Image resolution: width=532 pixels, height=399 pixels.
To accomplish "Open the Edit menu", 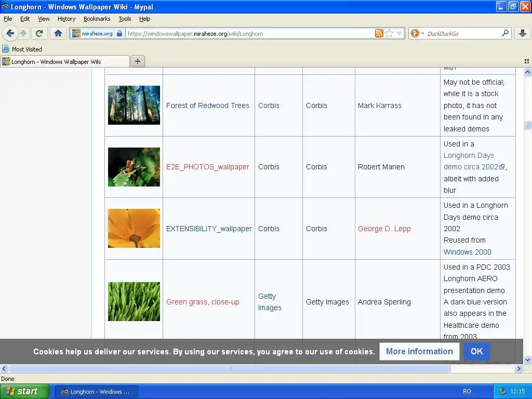I will (25, 19).
